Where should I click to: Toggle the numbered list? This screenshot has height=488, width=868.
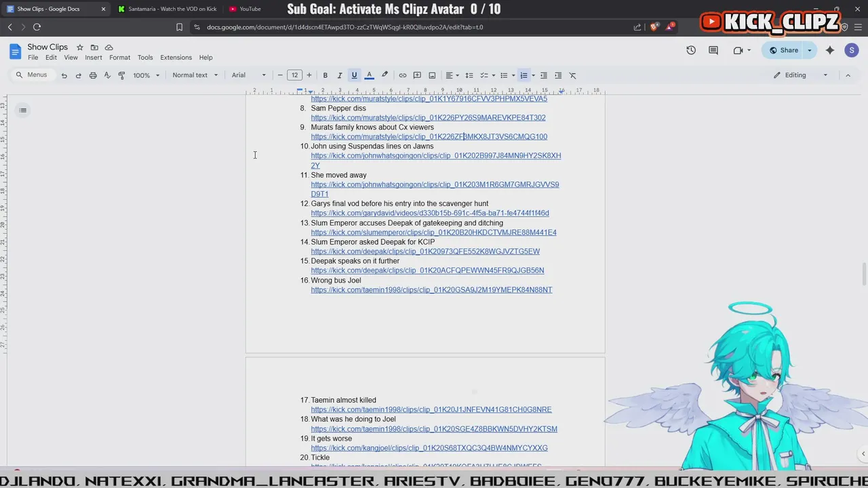(524, 75)
